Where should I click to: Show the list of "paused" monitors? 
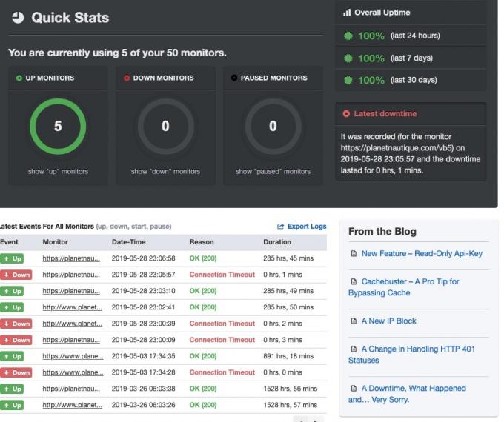(x=272, y=173)
